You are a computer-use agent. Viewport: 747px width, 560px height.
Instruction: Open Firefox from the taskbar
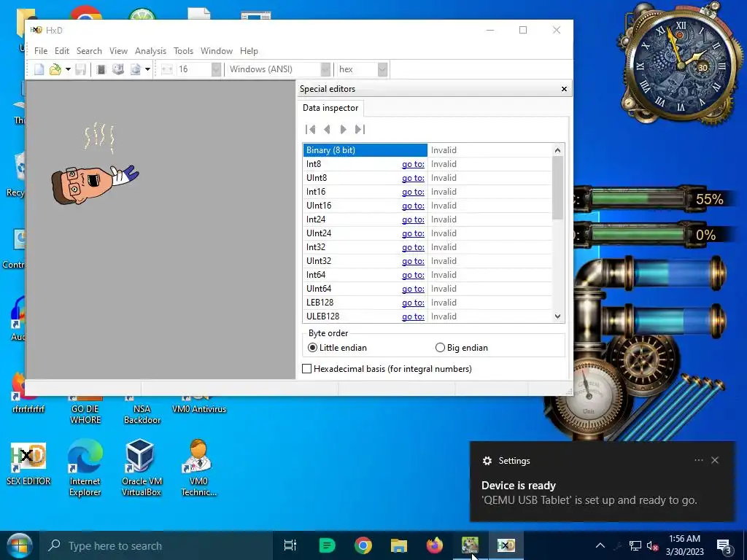pyautogui.click(x=435, y=545)
